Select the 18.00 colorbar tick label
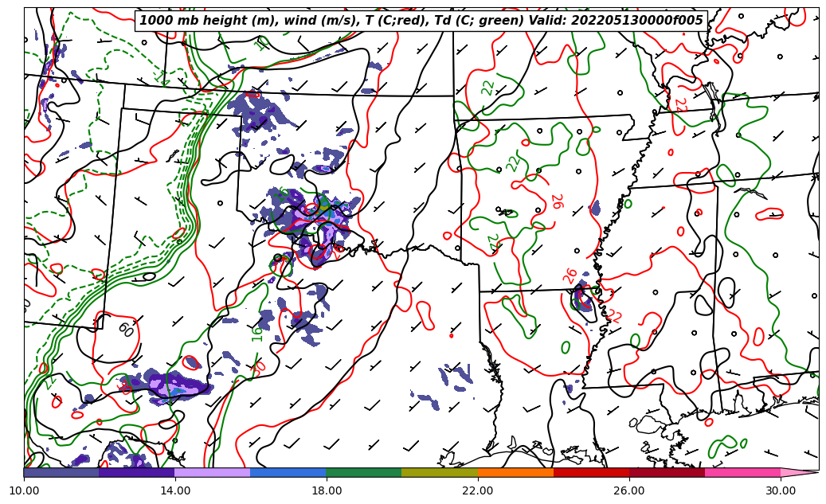826x504 pixels. point(327,490)
